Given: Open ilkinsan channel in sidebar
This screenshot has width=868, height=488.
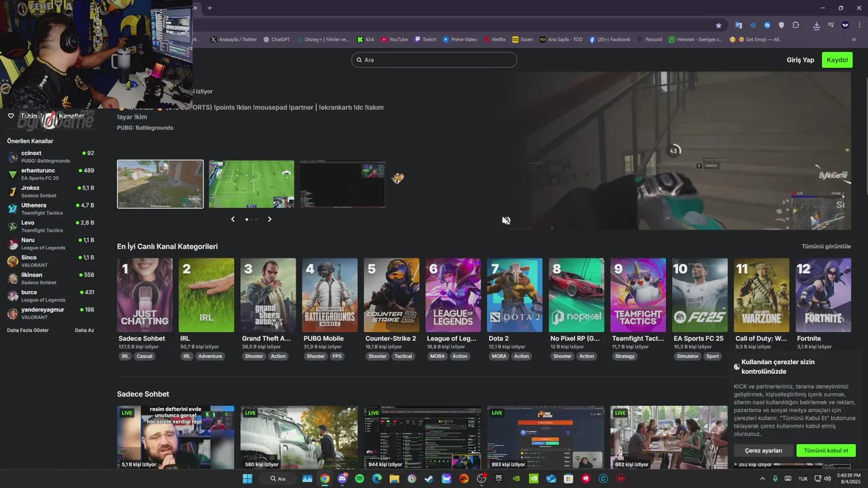Looking at the screenshot, I should pyautogui.click(x=51, y=279).
